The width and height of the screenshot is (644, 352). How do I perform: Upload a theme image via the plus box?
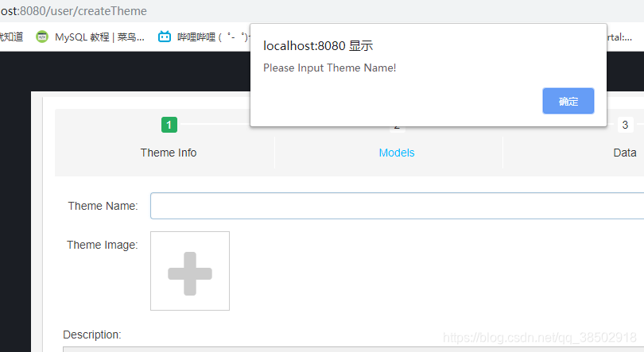click(190, 271)
